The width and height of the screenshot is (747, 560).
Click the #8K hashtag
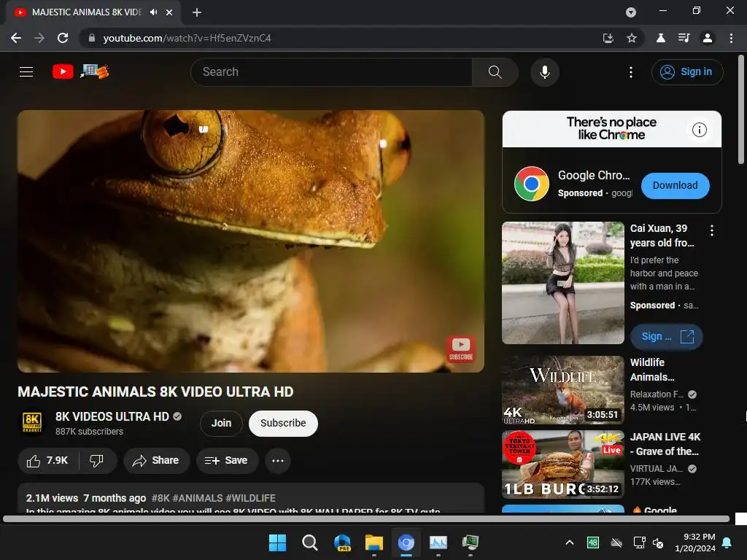pyautogui.click(x=160, y=498)
